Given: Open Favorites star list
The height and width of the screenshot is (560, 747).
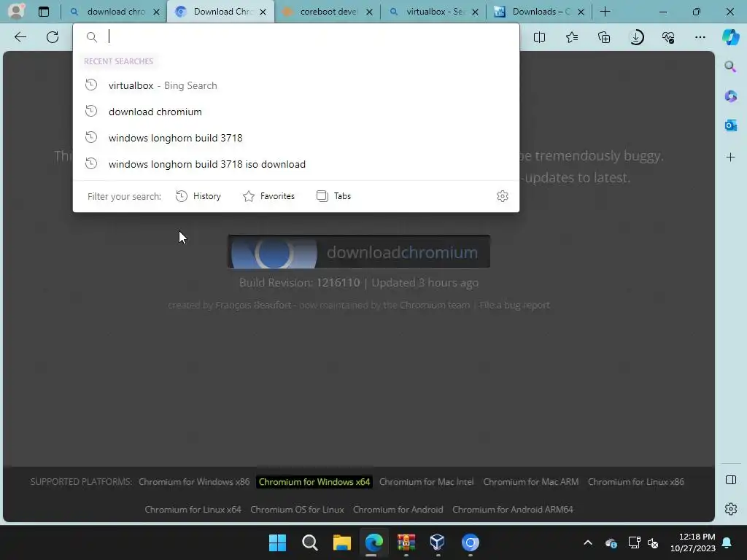Looking at the screenshot, I should pos(572,37).
